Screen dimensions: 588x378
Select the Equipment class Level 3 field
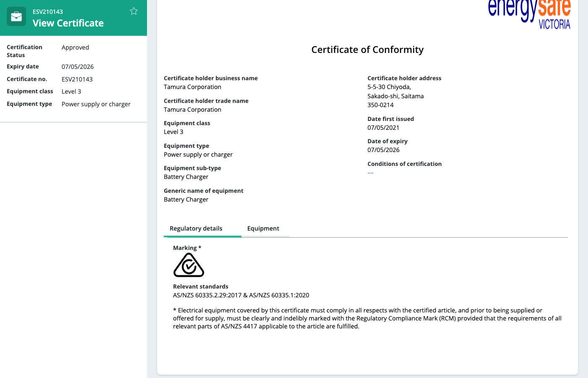click(x=71, y=91)
